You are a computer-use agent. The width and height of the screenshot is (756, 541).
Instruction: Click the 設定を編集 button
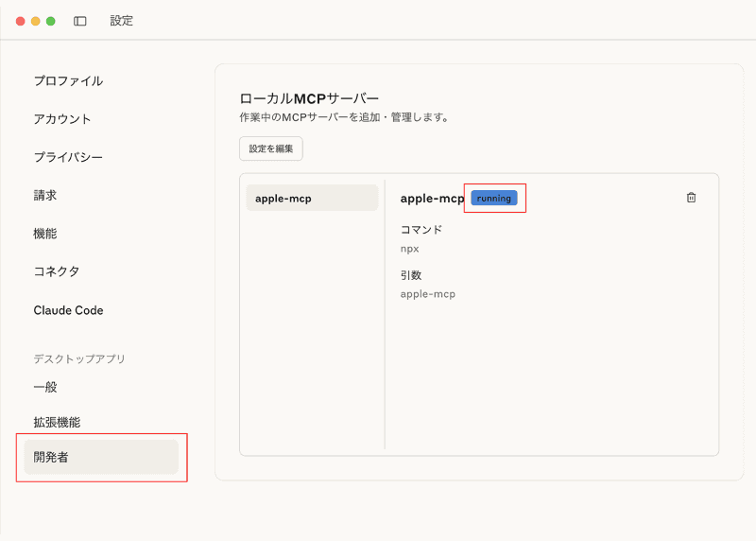point(270,148)
